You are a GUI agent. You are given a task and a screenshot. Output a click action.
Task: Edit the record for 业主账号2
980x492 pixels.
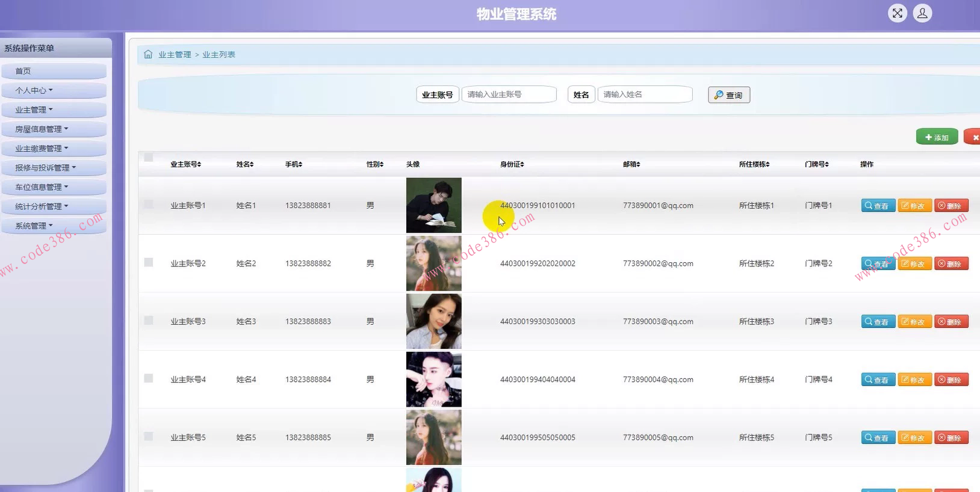pyautogui.click(x=915, y=263)
